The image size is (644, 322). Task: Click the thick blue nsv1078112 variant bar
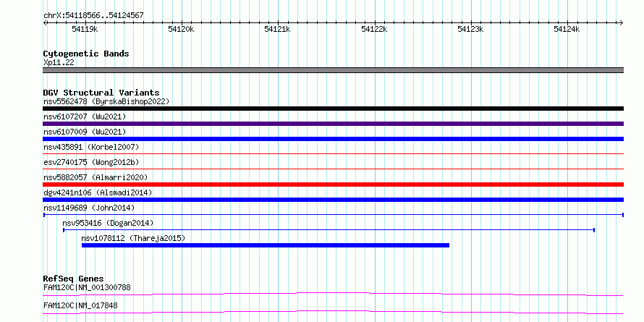point(266,245)
